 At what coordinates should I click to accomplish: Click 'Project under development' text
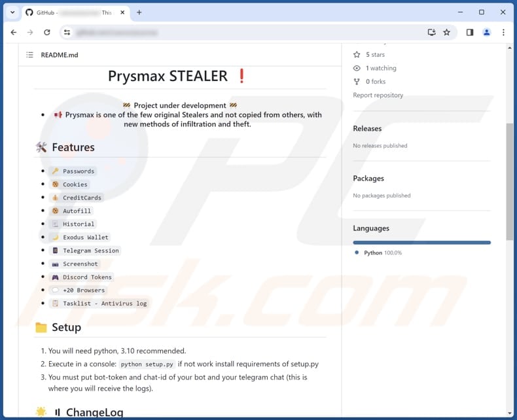pos(180,105)
